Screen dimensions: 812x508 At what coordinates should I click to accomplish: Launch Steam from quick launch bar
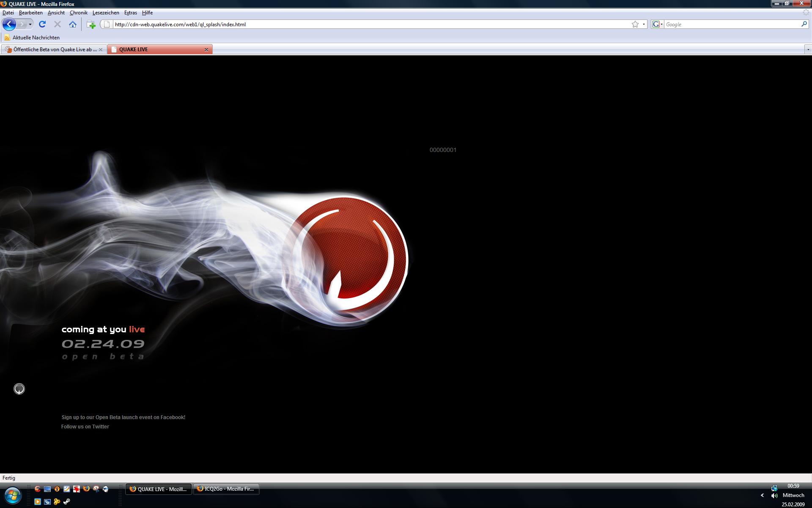tap(66, 502)
